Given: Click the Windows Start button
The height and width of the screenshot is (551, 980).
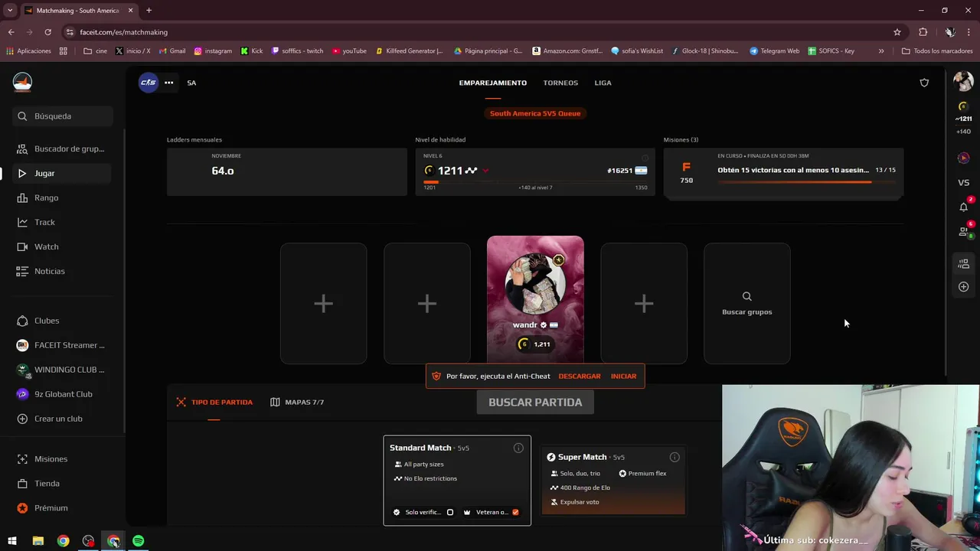Looking at the screenshot, I should pos(12,541).
